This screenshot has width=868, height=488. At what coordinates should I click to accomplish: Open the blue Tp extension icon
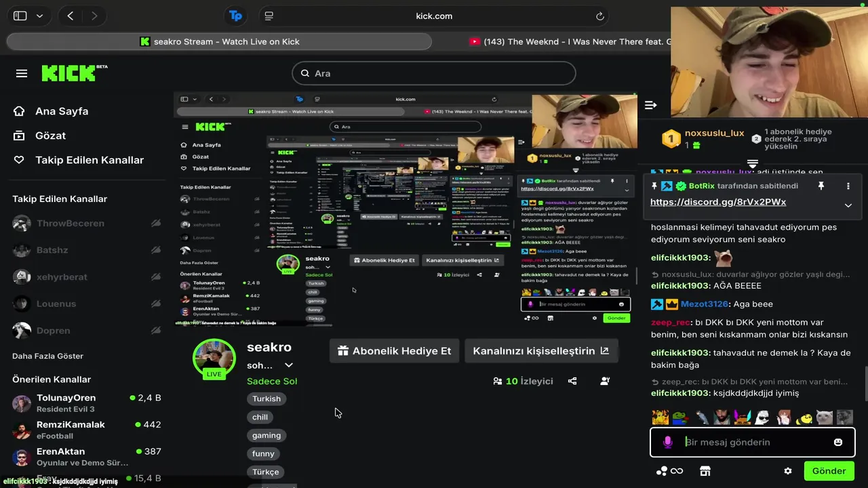point(235,16)
